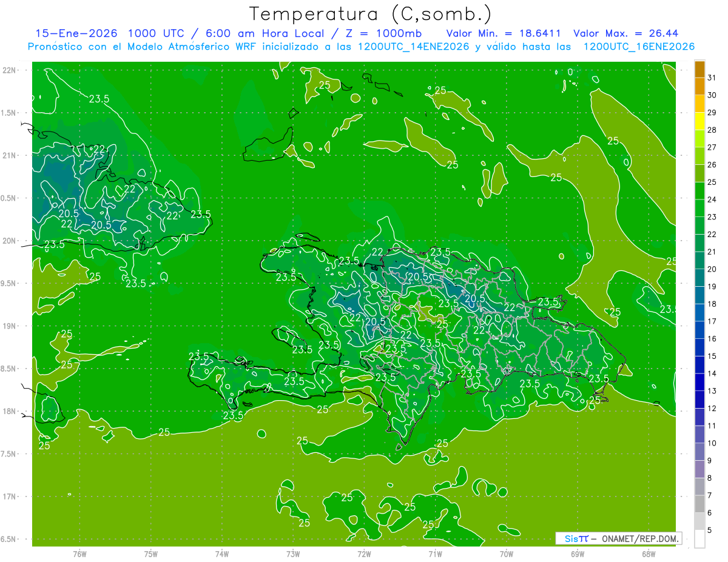Click the longitude axis label "75W"
The height and width of the screenshot is (562, 728).
click(x=151, y=554)
